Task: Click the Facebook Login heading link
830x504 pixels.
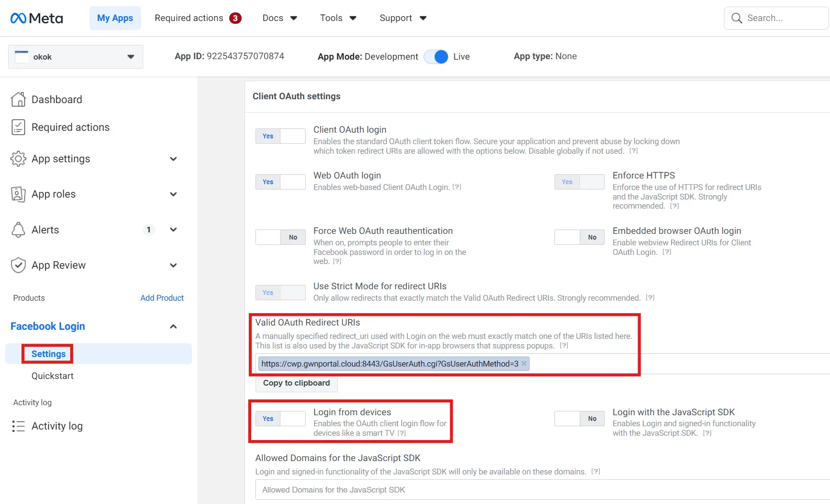Action: click(48, 326)
